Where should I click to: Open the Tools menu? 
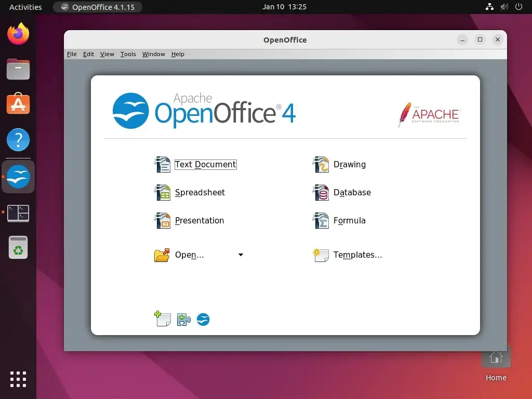click(128, 54)
